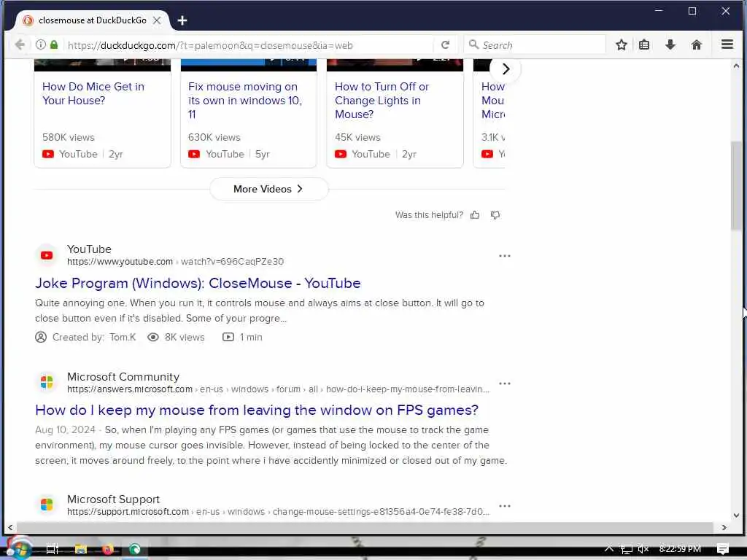Click the support.microsoft.com URL breadcrumb
747x560 pixels.
(x=278, y=512)
